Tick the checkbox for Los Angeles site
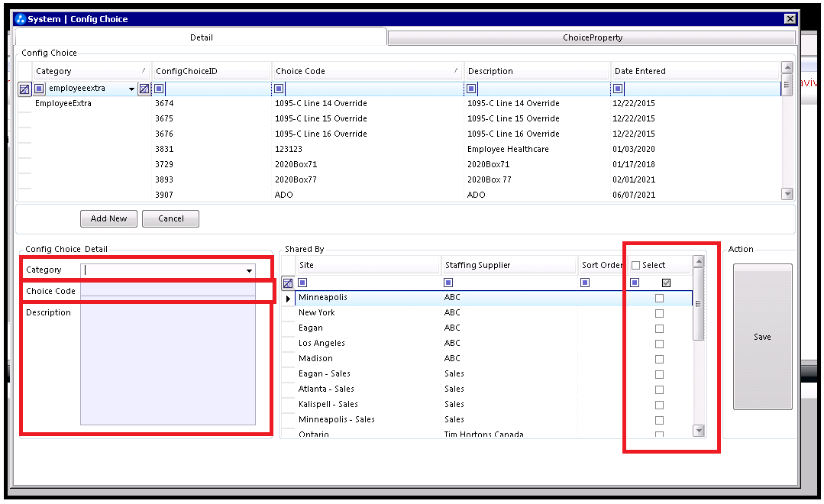The width and height of the screenshot is (824, 504). coord(660,344)
